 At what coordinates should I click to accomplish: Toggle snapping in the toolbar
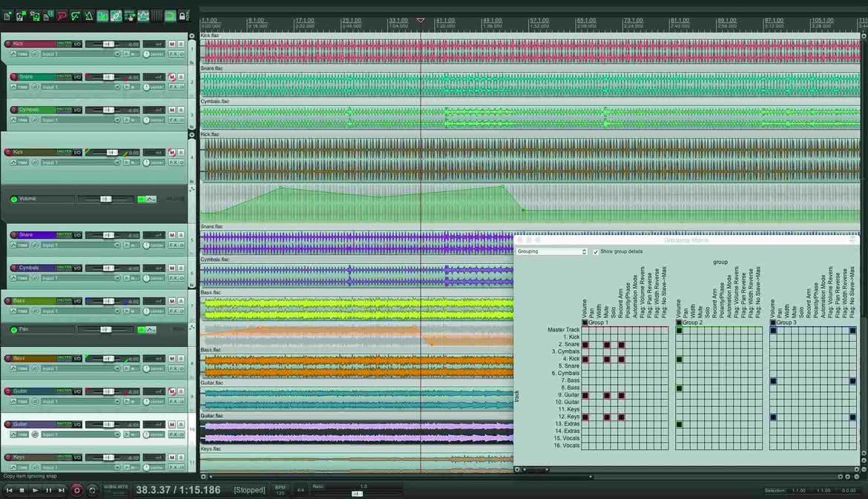tap(170, 16)
